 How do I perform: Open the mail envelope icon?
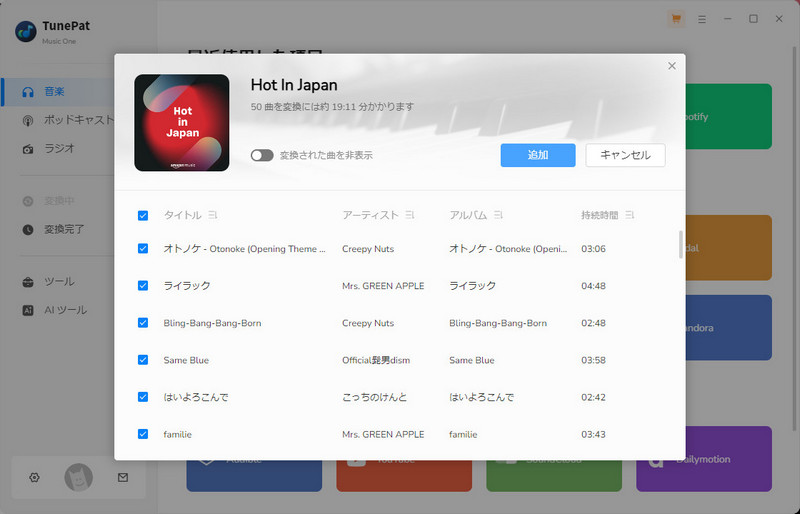(x=123, y=478)
